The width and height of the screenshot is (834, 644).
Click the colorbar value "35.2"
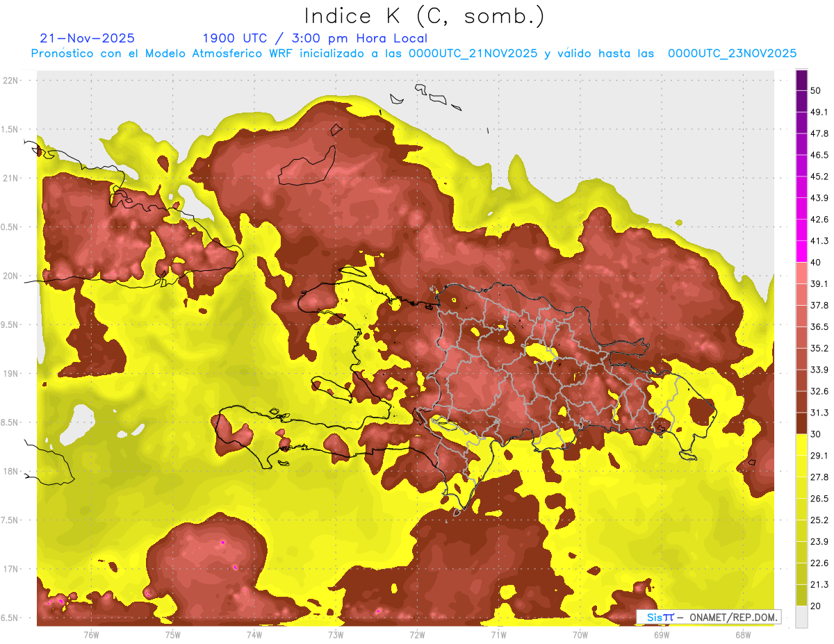click(819, 348)
